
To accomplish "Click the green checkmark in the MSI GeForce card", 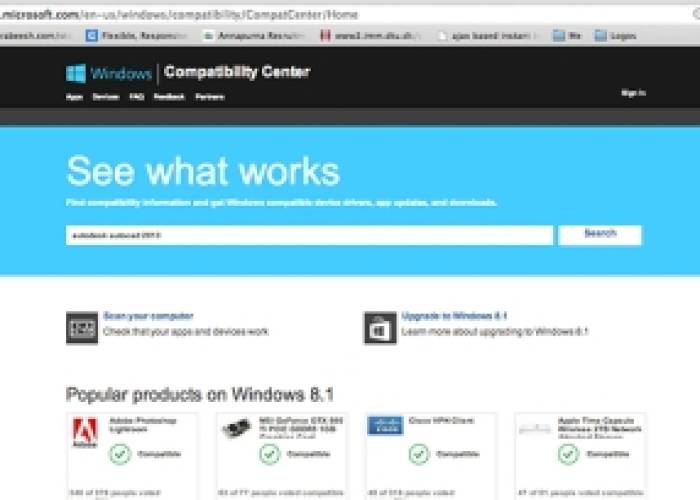I will coord(269,454).
